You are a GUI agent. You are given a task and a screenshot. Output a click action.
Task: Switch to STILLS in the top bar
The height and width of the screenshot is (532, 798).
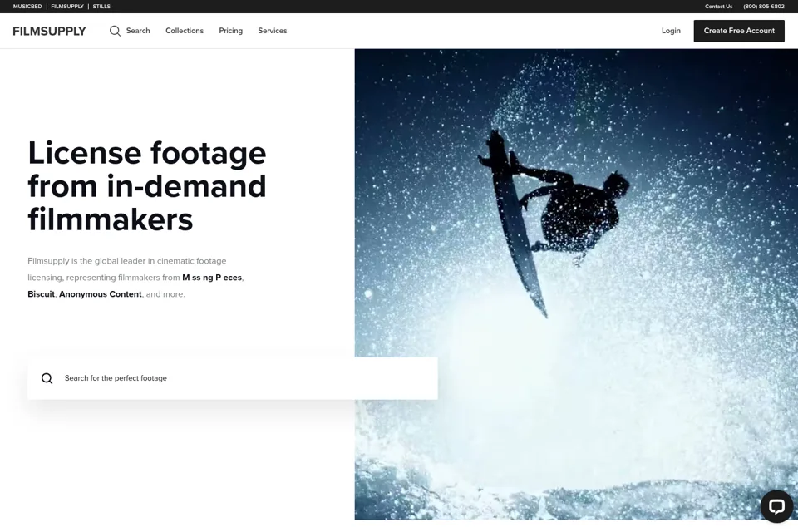(x=101, y=7)
